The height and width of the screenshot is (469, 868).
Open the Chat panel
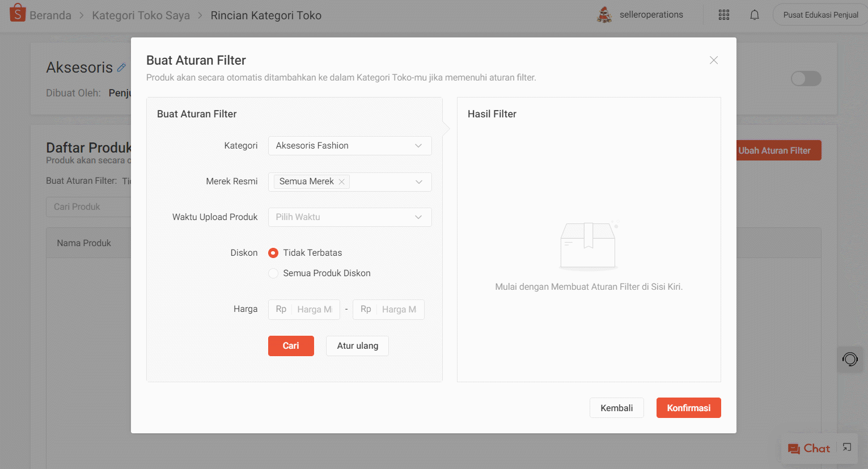[x=809, y=449]
